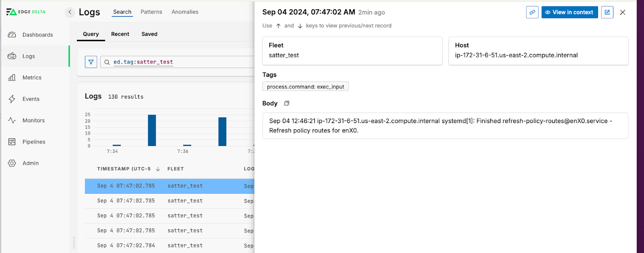Switch to the Anomalies tab
Image resolution: width=644 pixels, height=253 pixels.
click(x=185, y=12)
